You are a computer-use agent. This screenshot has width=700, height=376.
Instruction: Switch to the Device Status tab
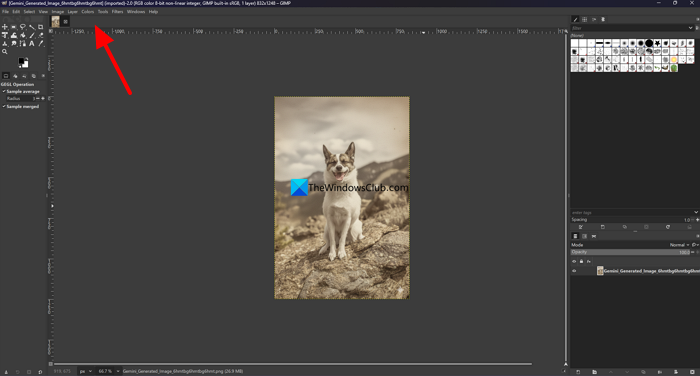(x=15, y=76)
